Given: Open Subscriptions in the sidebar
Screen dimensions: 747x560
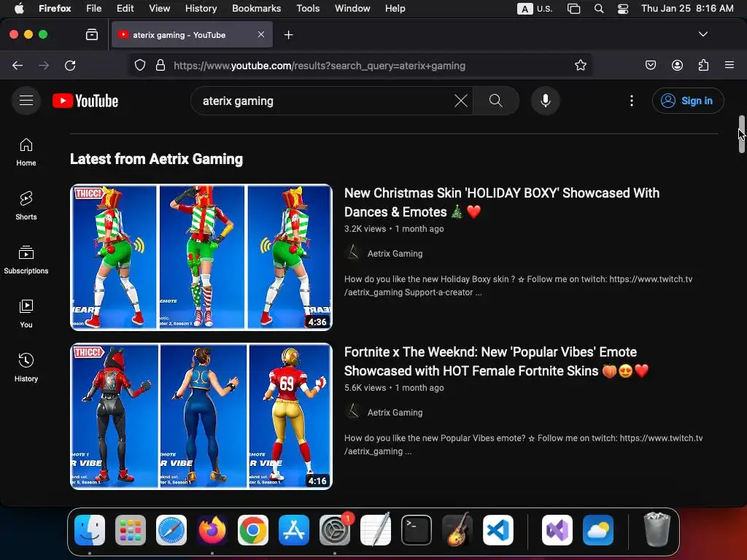Looking at the screenshot, I should (26, 260).
